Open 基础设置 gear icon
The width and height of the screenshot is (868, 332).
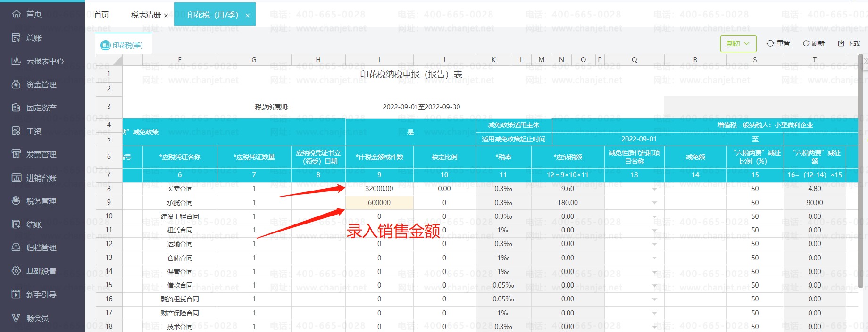[16, 271]
